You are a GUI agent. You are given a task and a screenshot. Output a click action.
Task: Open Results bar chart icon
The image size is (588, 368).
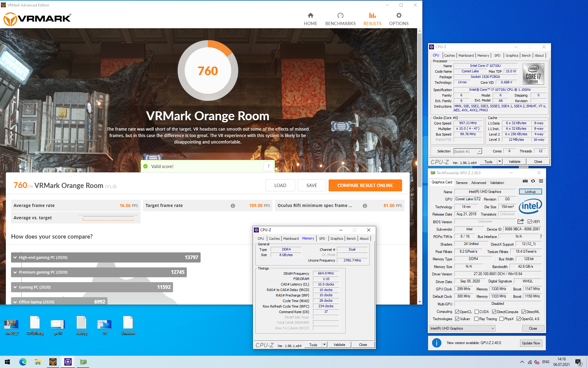[x=372, y=15]
